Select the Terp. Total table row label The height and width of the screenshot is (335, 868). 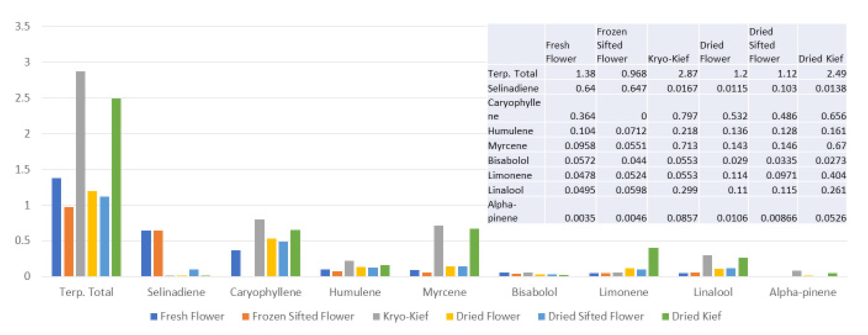512,73
